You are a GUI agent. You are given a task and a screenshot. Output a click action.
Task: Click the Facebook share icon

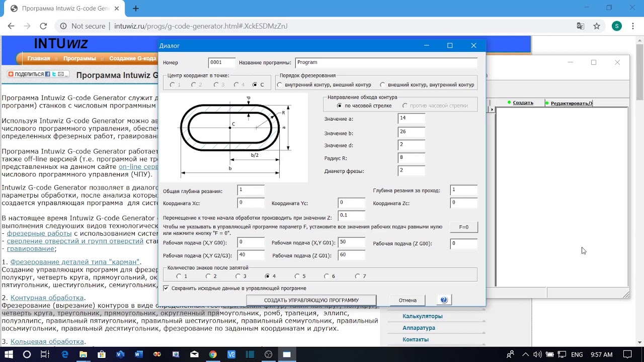pyautogui.click(x=48, y=74)
